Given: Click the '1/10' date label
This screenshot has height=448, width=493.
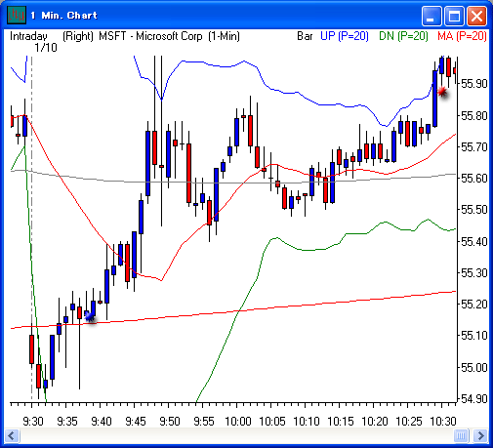Looking at the screenshot, I should [46, 48].
